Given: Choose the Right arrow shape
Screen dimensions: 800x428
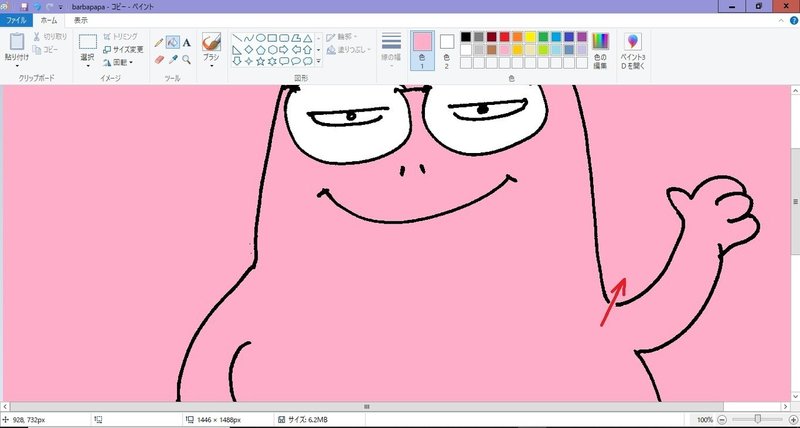Looking at the screenshot, I should pos(284,50).
